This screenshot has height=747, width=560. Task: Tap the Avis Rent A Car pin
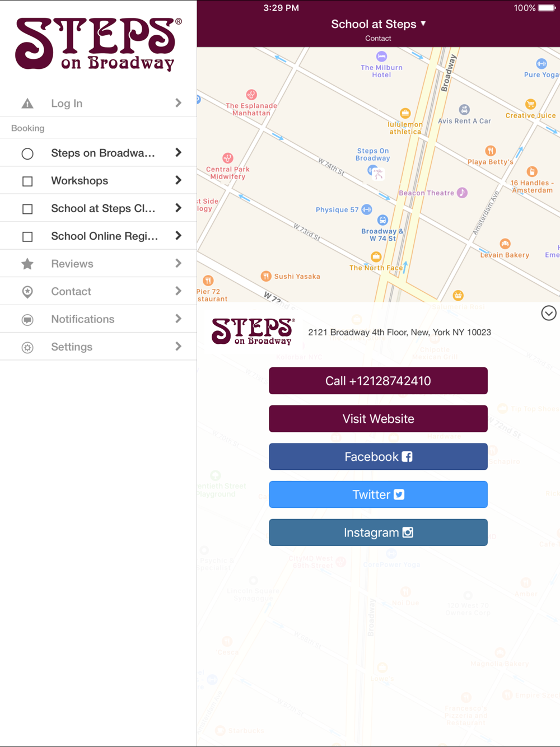pyautogui.click(x=464, y=110)
